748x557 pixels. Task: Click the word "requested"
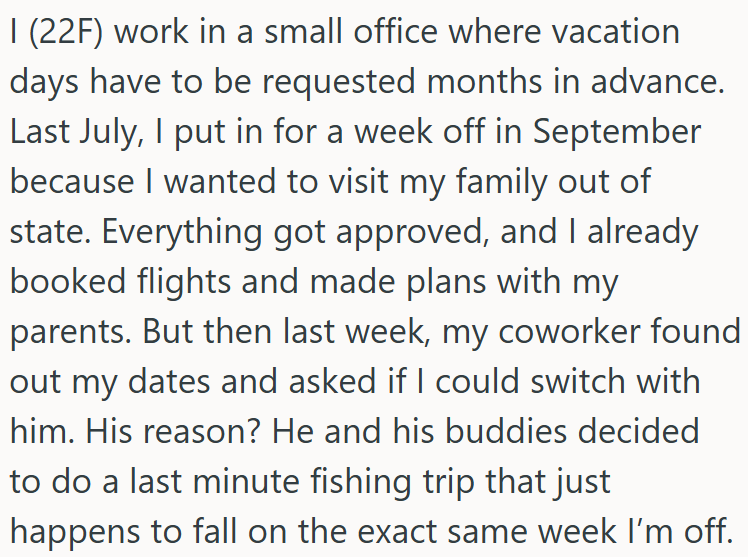pos(339,83)
